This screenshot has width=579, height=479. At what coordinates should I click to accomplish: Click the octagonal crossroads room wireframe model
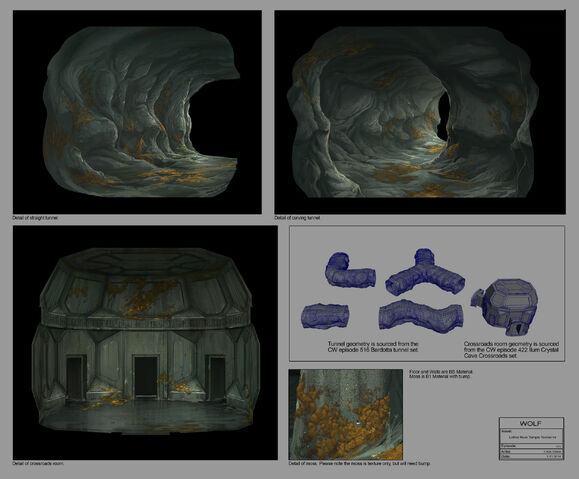point(504,307)
